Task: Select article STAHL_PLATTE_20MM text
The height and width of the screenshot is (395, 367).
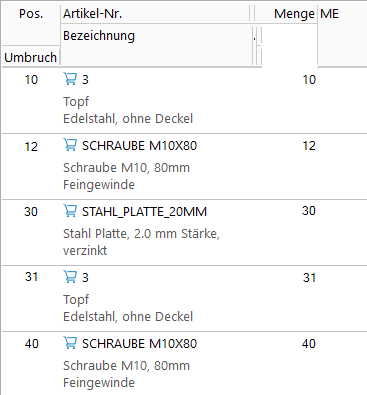Action: [144, 212]
